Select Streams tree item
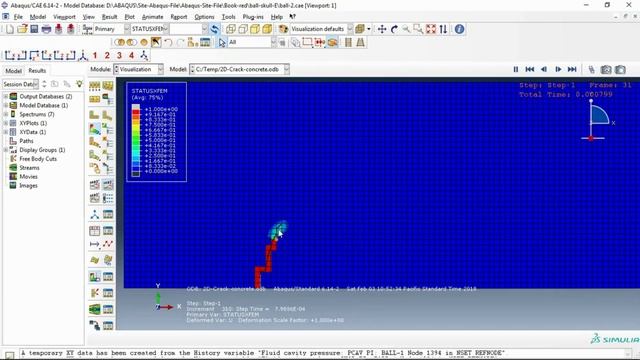This screenshot has width=640, height=360. point(29,168)
